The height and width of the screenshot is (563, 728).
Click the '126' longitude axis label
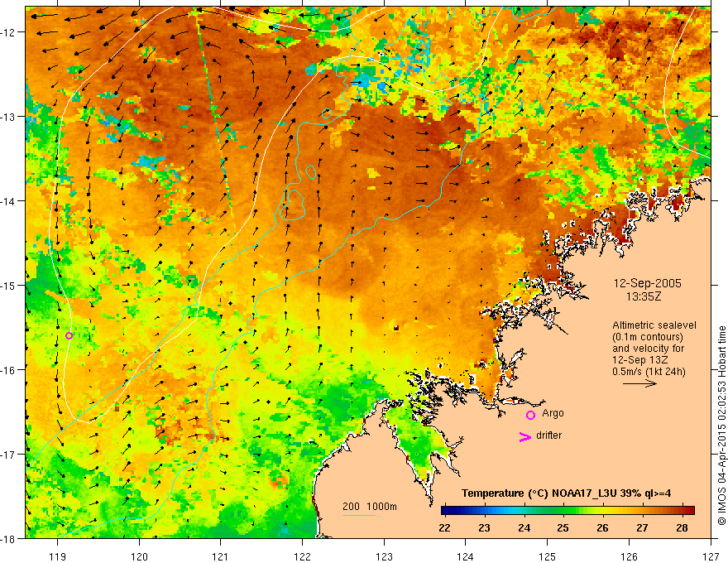tap(629, 556)
